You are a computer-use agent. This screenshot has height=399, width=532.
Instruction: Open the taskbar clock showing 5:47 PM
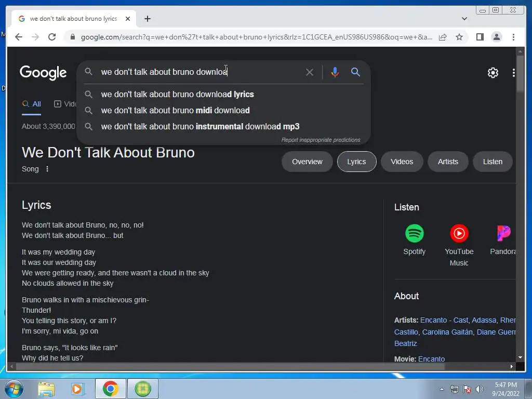click(x=506, y=389)
